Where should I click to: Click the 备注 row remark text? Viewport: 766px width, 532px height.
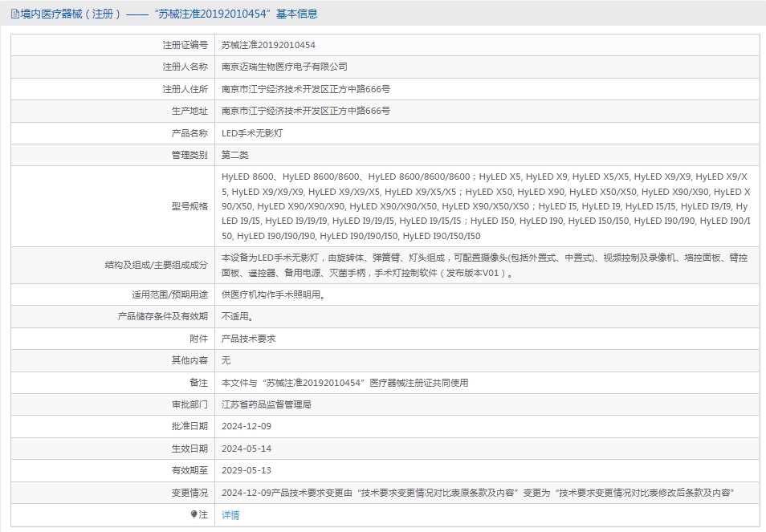(x=344, y=383)
